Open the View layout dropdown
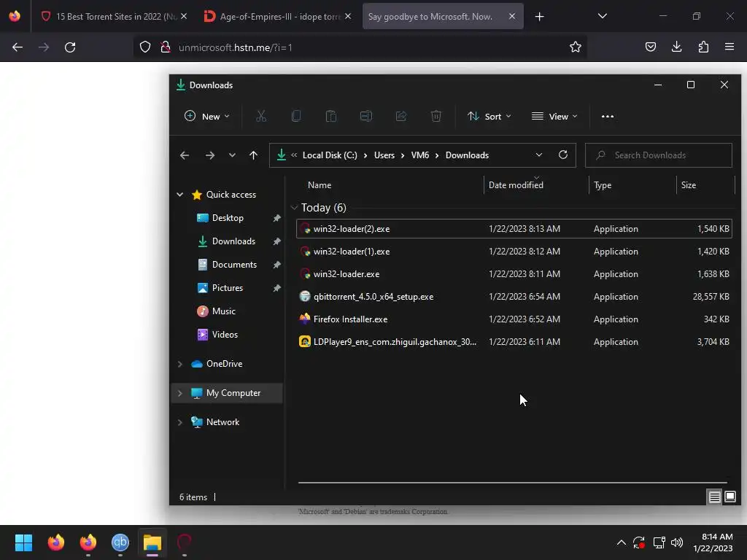 point(554,116)
